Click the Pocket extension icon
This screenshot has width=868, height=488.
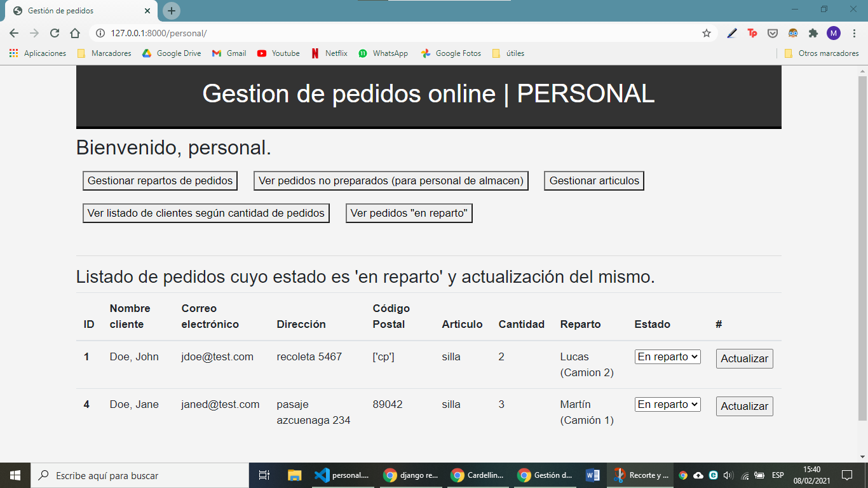pyautogui.click(x=773, y=33)
